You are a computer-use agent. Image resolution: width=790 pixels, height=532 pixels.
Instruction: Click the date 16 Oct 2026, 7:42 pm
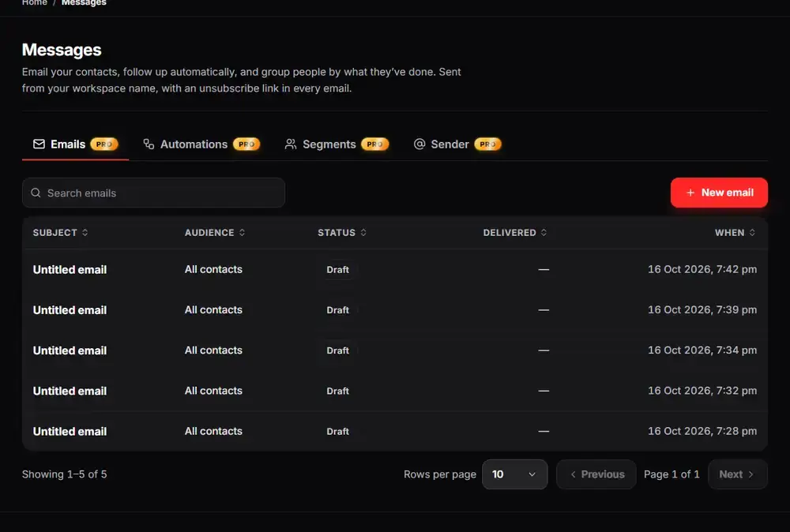pyautogui.click(x=702, y=269)
